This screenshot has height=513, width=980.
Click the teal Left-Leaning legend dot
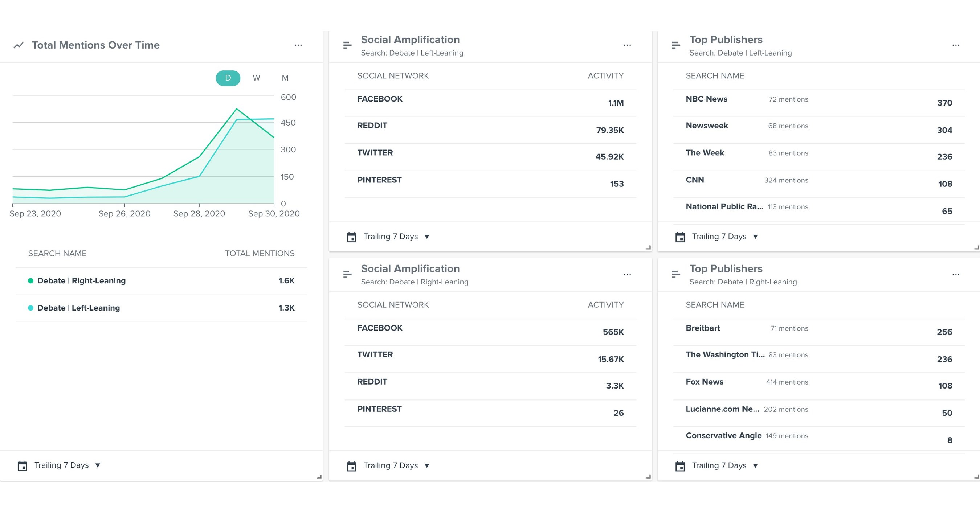coord(31,308)
